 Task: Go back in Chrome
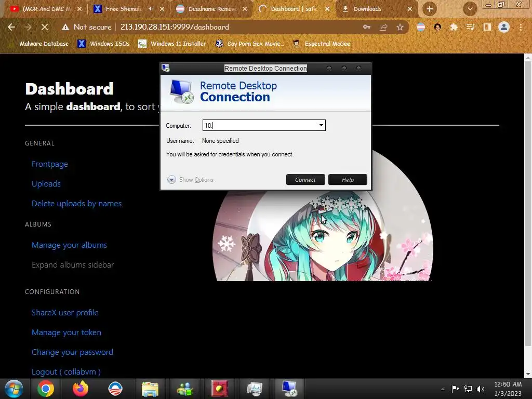[x=11, y=27]
